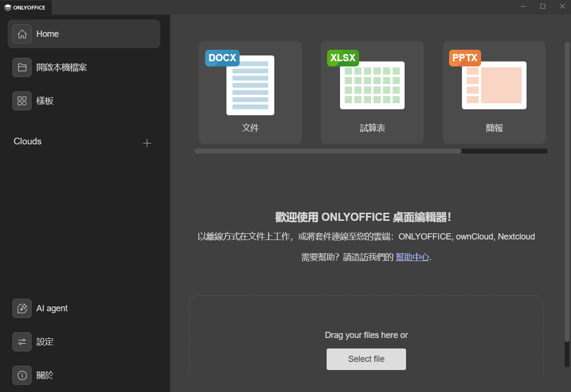Create a new PPTX 簡報 presentation
Image resolution: width=571 pixels, height=392 pixels.
494,92
